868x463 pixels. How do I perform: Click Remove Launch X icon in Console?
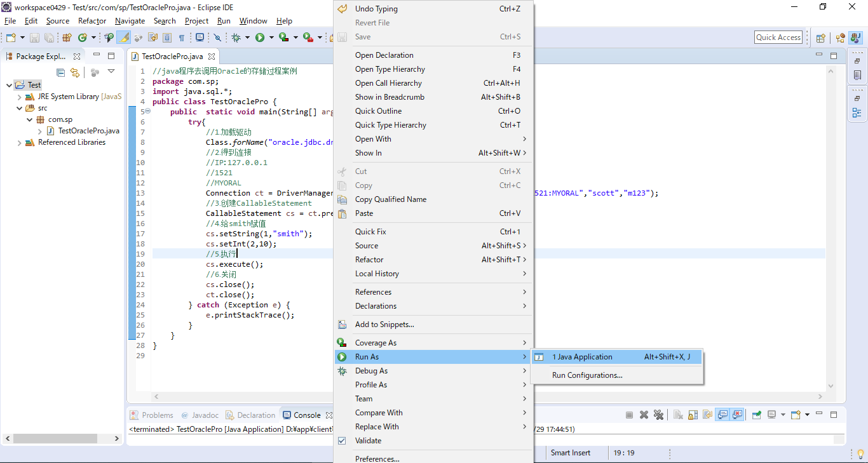[x=644, y=415]
